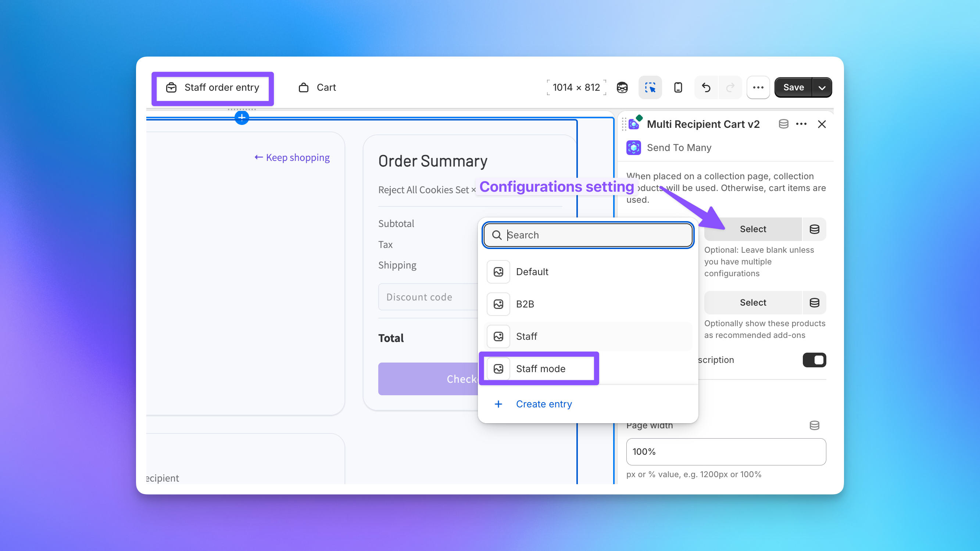Click the Send To Many label
This screenshot has height=551, width=980.
point(679,148)
